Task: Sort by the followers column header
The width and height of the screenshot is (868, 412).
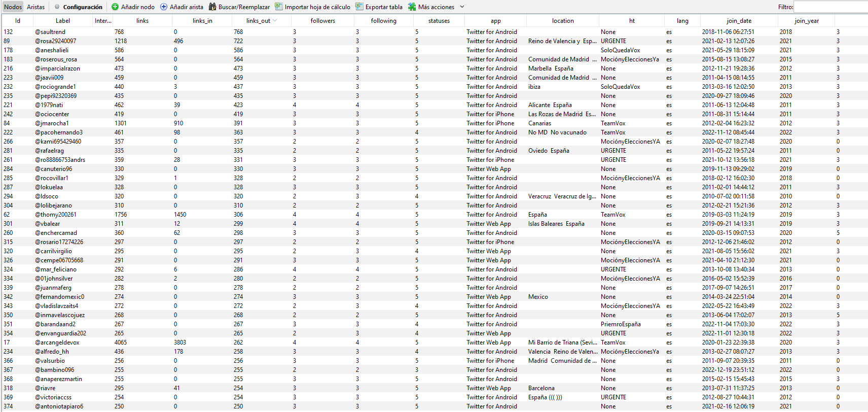Action: 323,21
